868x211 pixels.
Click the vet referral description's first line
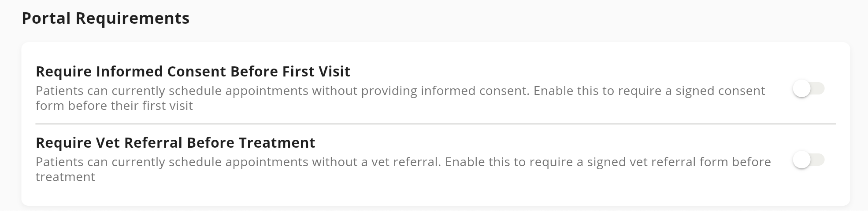403,162
